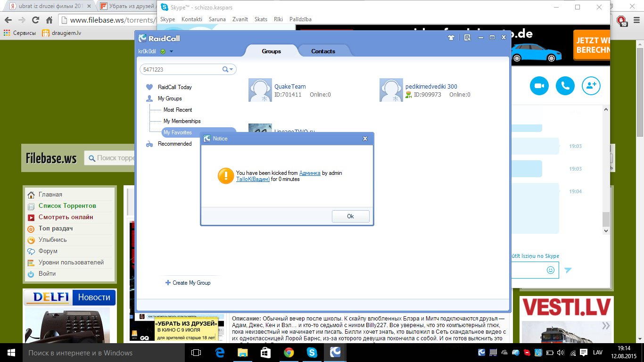
Task: Open the pedikimedvediki 300 group avatar
Action: [391, 90]
